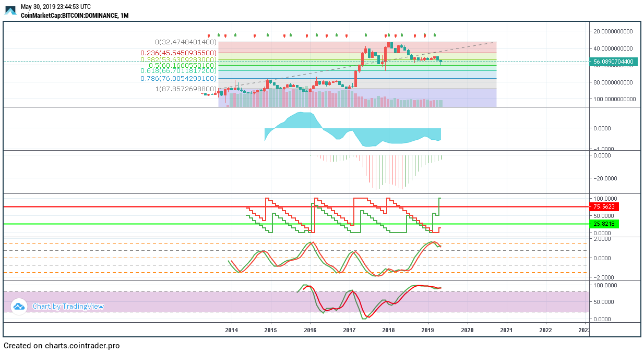Click the Fibonacci 1 level label (87.85)
This screenshot has height=353, width=644.
[x=185, y=89]
